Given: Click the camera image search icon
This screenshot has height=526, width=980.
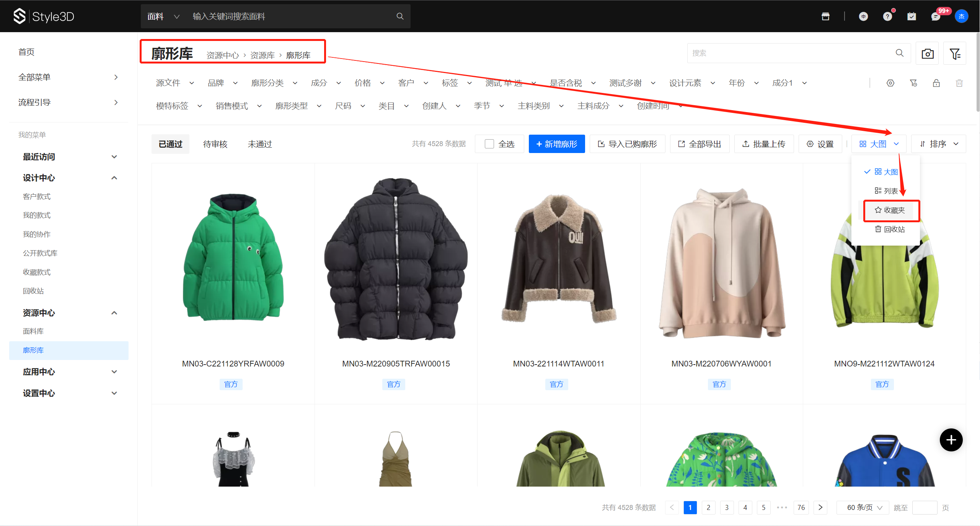Looking at the screenshot, I should 927,53.
